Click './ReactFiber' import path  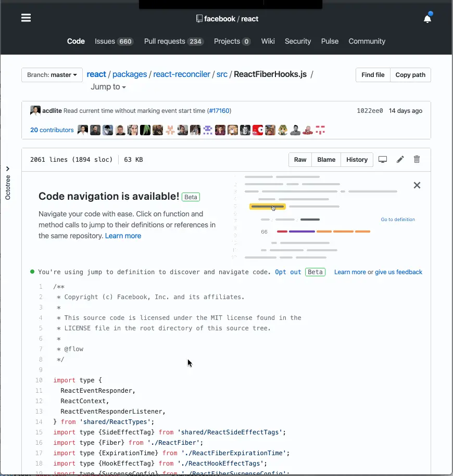click(x=173, y=443)
